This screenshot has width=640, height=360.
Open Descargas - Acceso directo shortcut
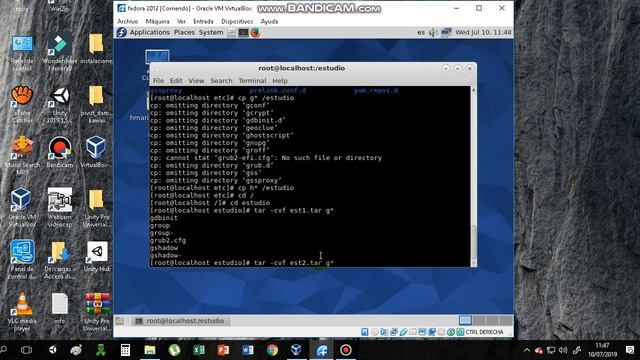point(60,260)
